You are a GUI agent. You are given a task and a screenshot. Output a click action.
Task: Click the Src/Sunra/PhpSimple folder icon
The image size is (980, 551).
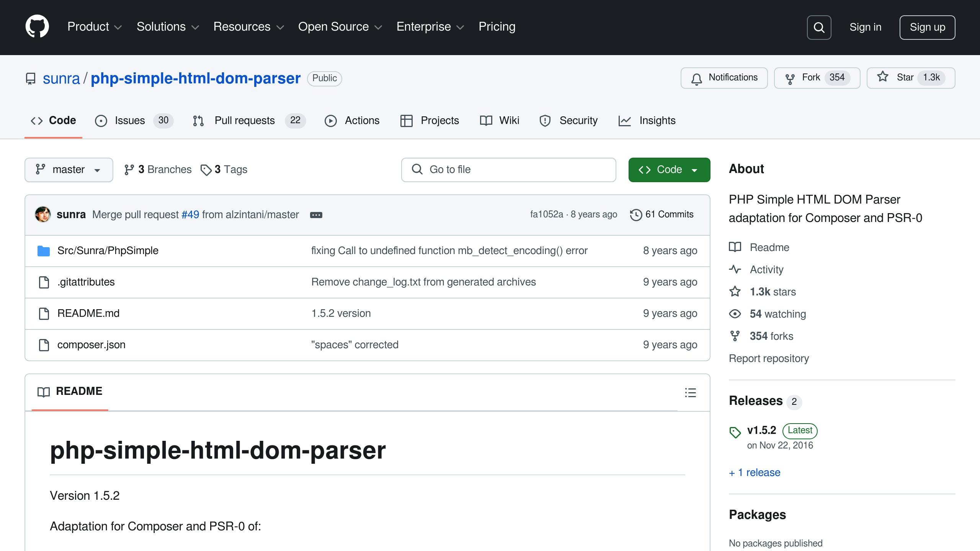coord(44,251)
